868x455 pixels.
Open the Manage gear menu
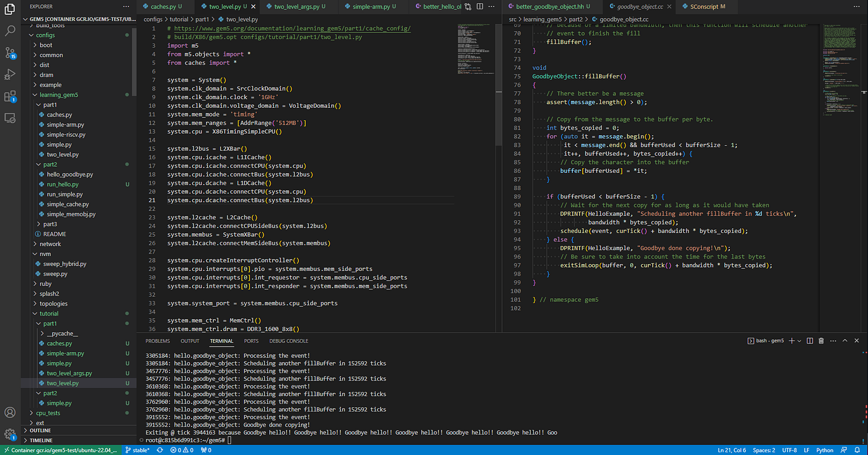pyautogui.click(x=10, y=434)
